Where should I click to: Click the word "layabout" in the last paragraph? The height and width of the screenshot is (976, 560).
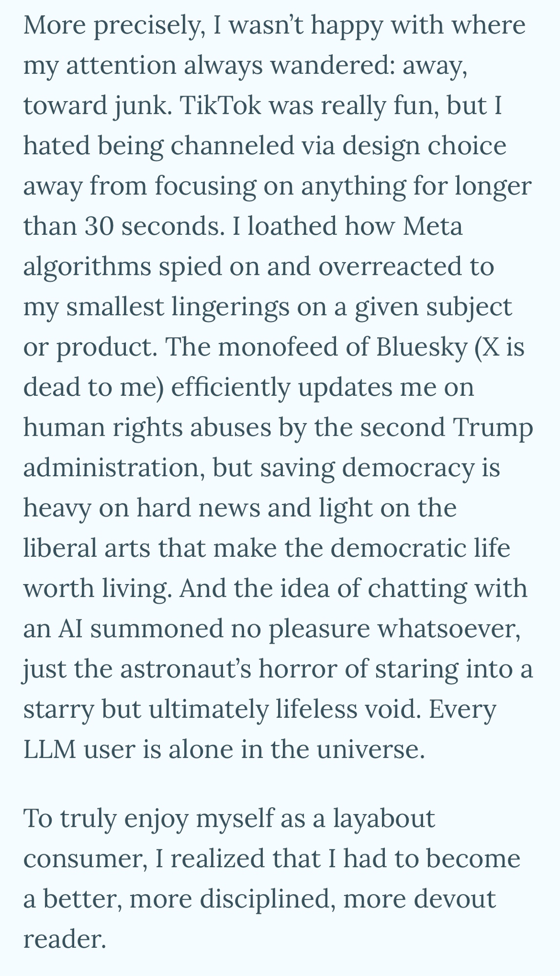click(383, 818)
